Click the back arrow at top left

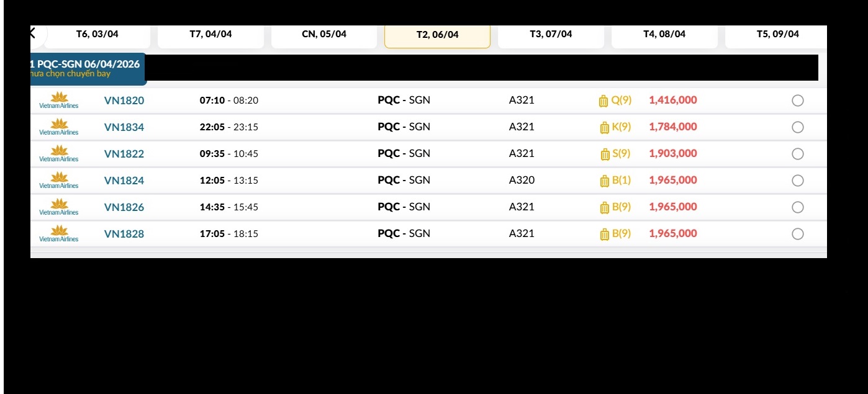coord(34,33)
